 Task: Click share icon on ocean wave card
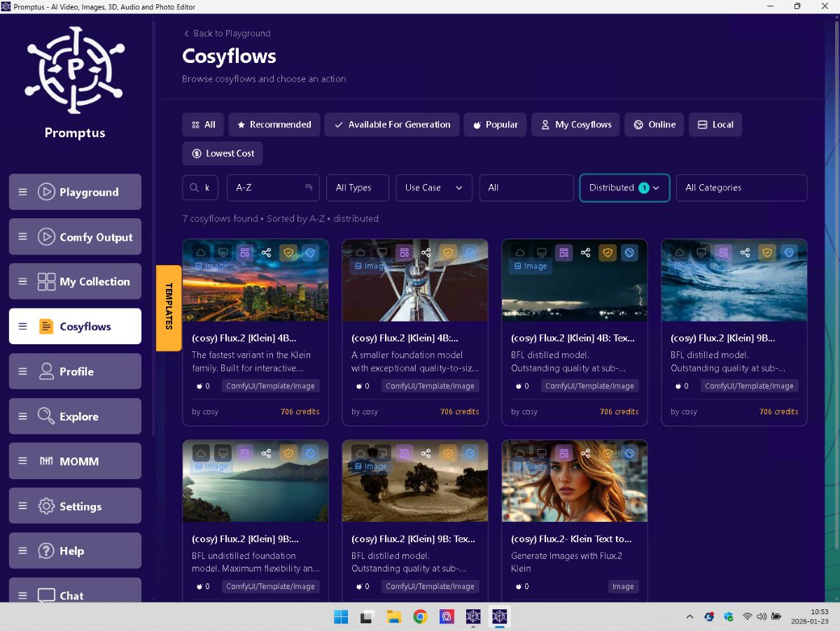745,253
